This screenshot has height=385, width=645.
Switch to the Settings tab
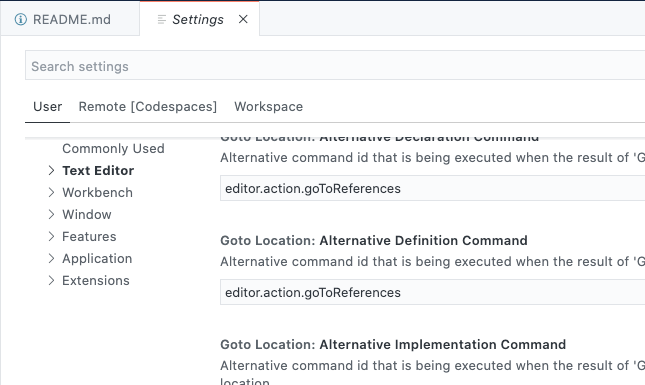click(x=200, y=19)
